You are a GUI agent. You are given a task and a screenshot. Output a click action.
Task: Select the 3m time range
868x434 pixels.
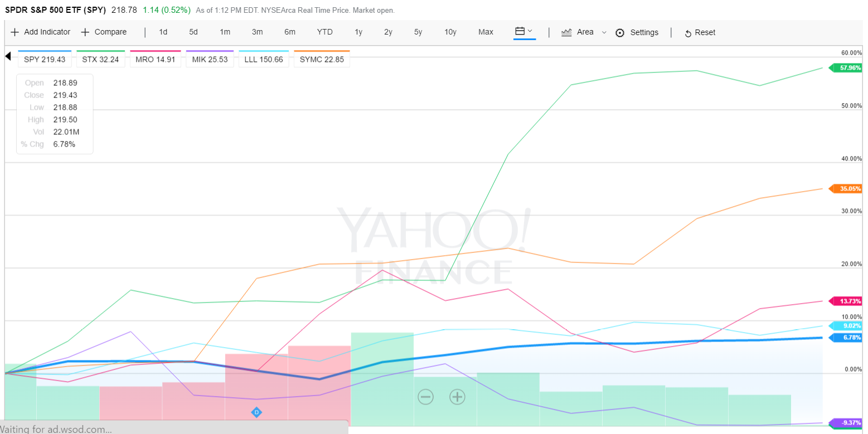pos(257,32)
